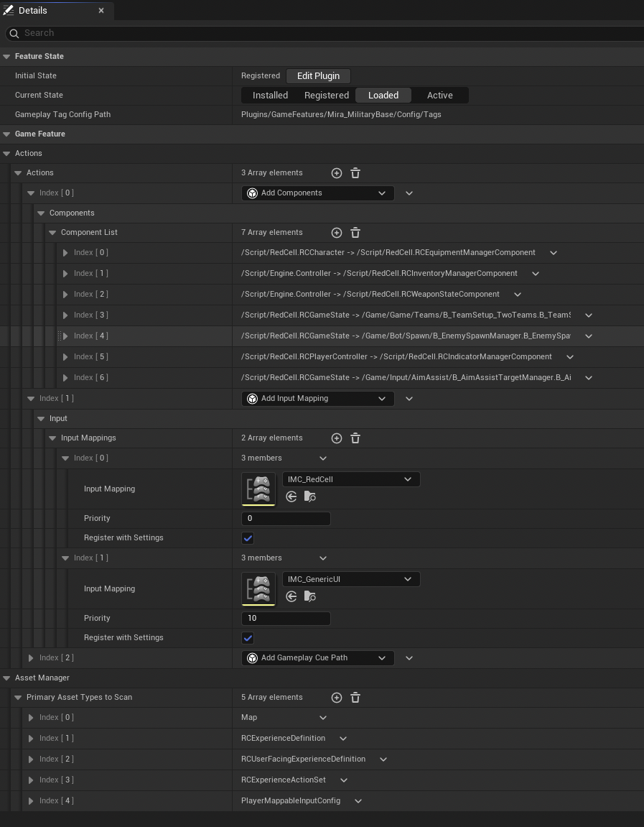Empty Primary Asset Types to Scan array
644x827 pixels.
tap(355, 698)
